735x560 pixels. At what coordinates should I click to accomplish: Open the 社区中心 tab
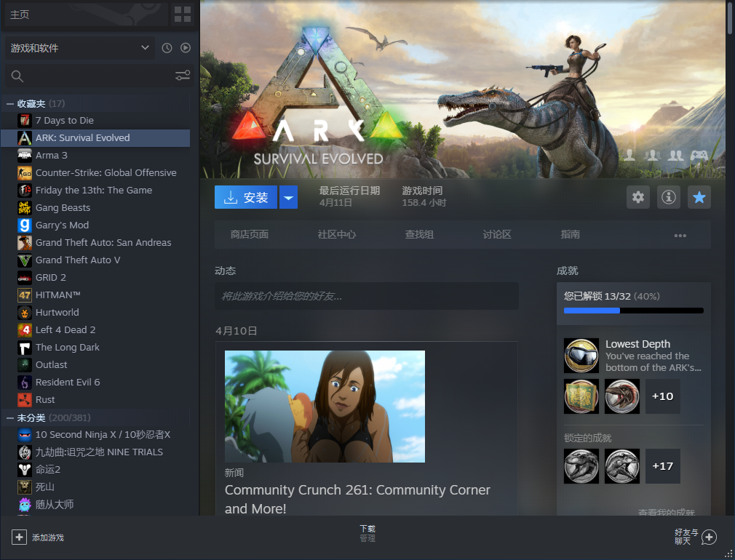tap(337, 235)
